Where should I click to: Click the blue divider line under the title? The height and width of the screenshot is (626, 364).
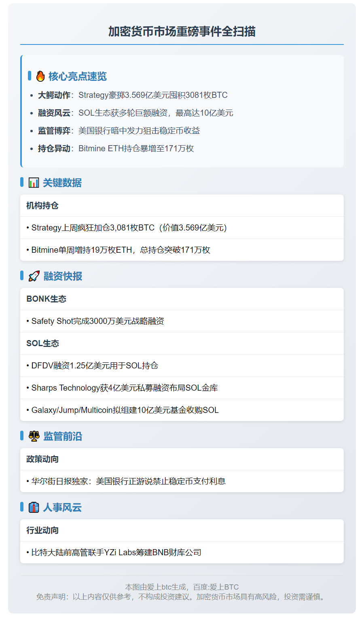pos(182,44)
